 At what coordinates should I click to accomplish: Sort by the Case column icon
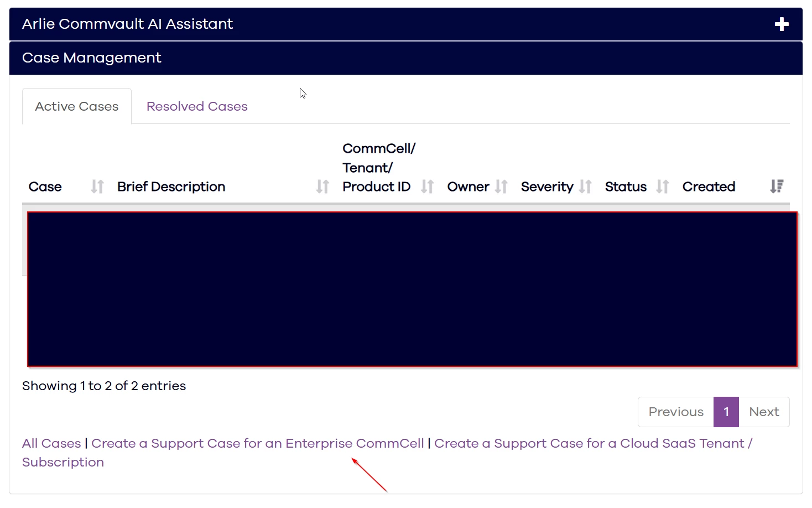click(97, 186)
